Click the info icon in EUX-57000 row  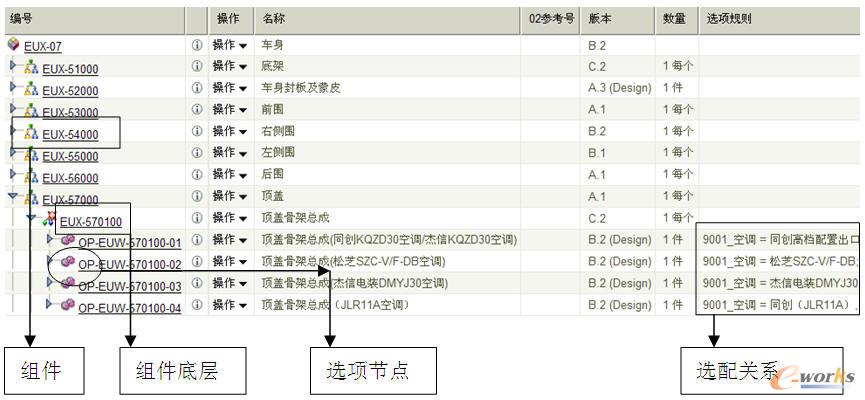[196, 198]
